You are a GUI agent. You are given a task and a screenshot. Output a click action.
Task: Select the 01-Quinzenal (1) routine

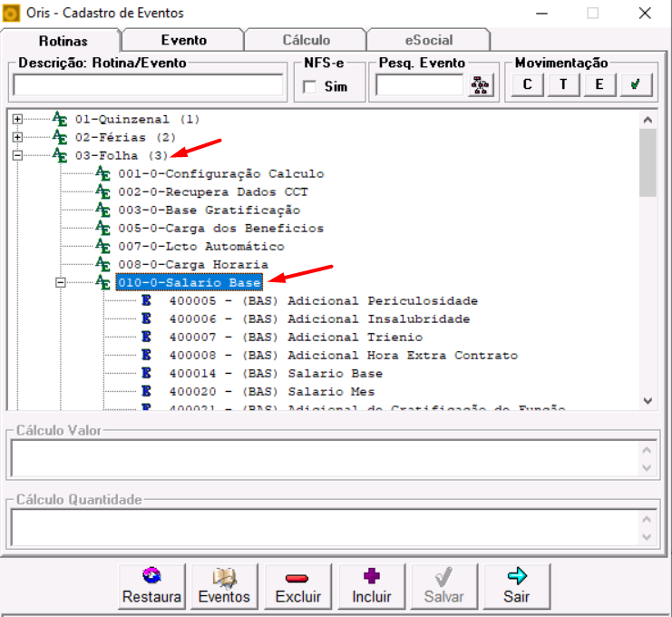(137, 119)
